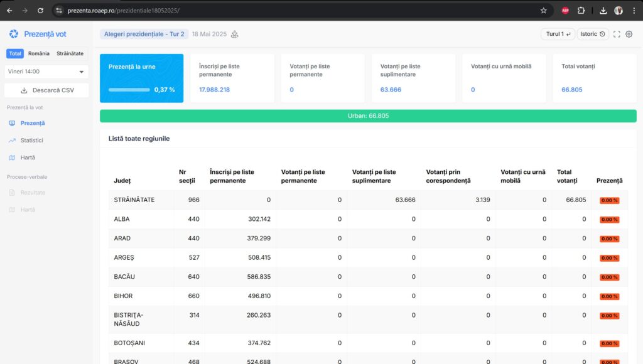The width and height of the screenshot is (643, 364).
Task: Switch filter to România
Action: [39, 54]
